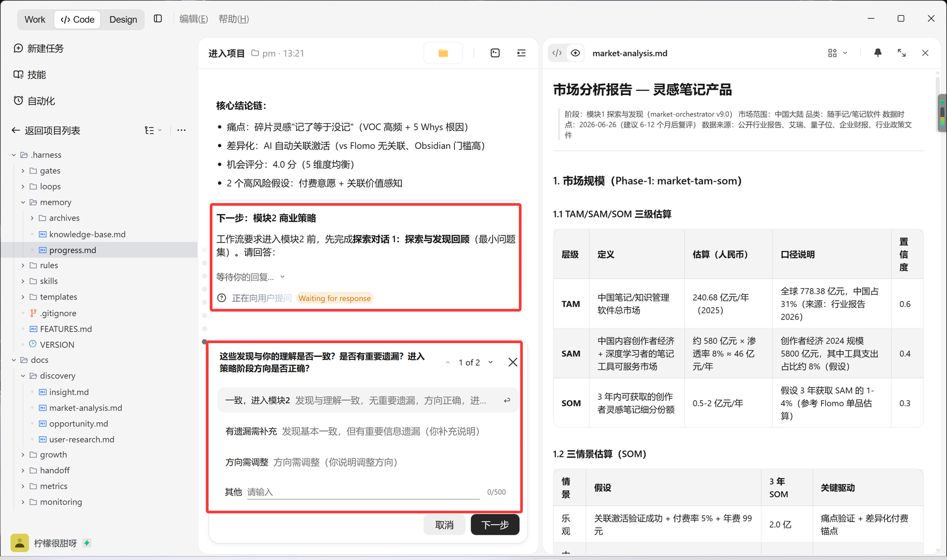
Task: Click the 其他 text input field
Action: point(364,492)
